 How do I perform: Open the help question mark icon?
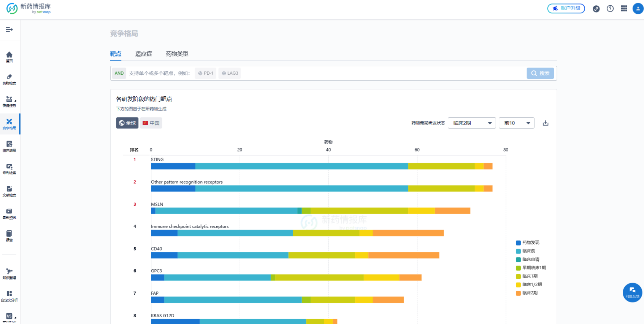tap(610, 8)
